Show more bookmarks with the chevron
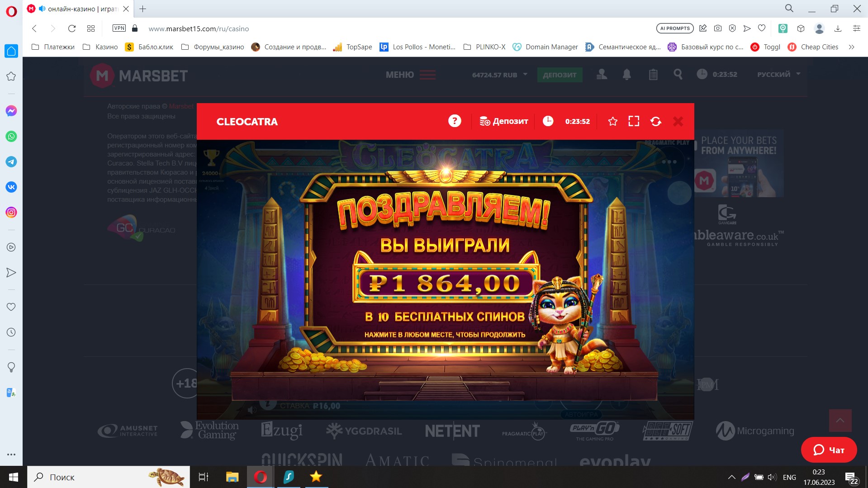Screen dimensions: 868x488 coord(851,47)
